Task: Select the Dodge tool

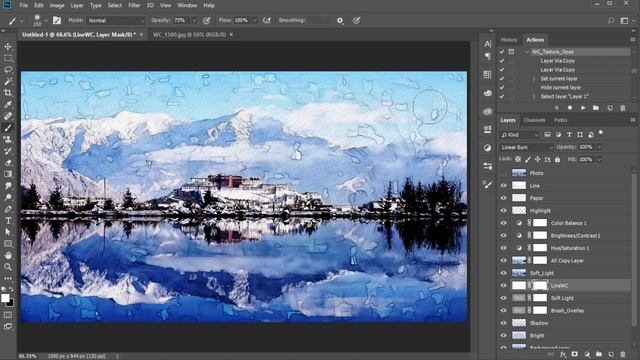Action: pyautogui.click(x=8, y=197)
